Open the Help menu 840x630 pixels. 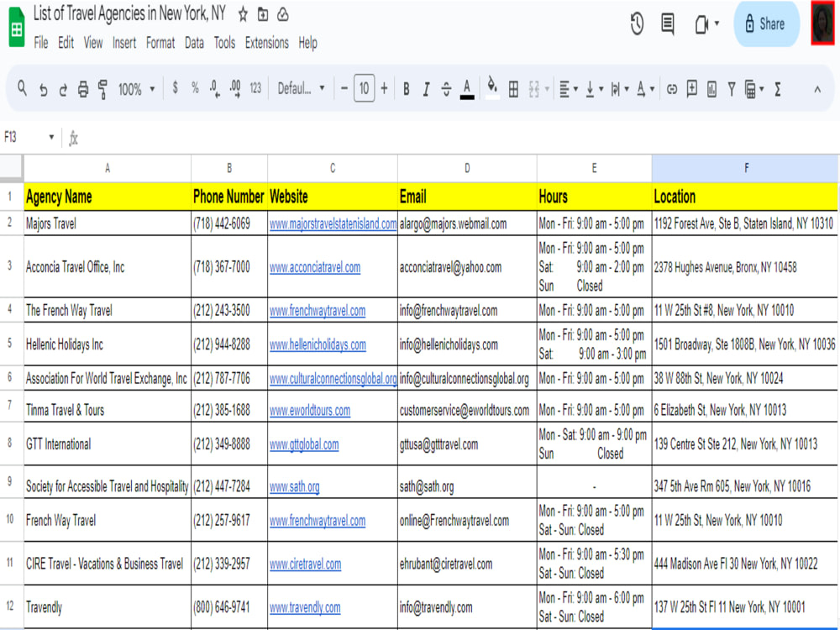click(x=308, y=43)
